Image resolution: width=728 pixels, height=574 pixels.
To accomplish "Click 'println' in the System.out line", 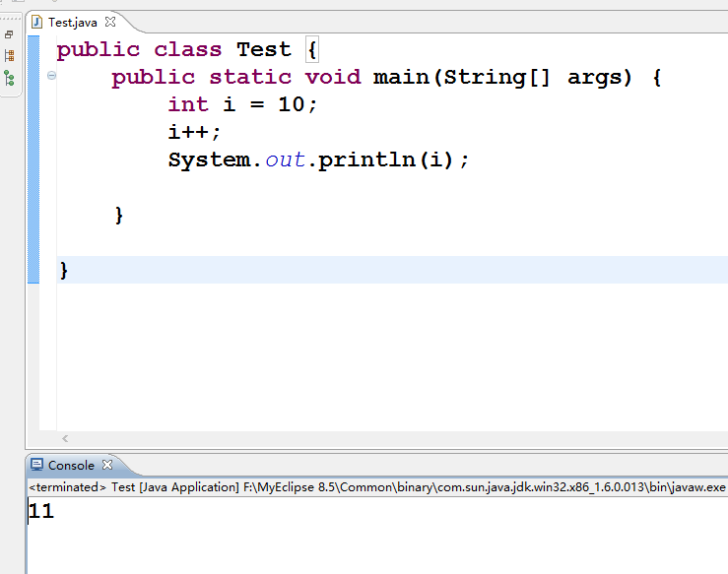I will 366,160.
